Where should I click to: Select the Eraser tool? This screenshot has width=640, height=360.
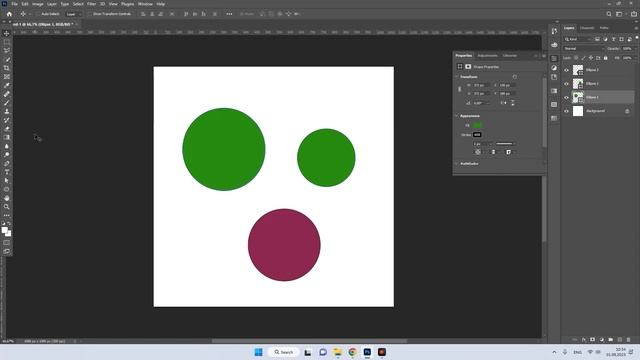(7, 129)
